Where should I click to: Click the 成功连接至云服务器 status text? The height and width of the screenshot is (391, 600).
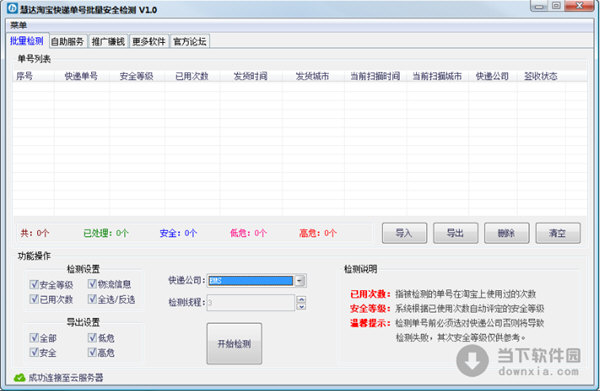66,378
